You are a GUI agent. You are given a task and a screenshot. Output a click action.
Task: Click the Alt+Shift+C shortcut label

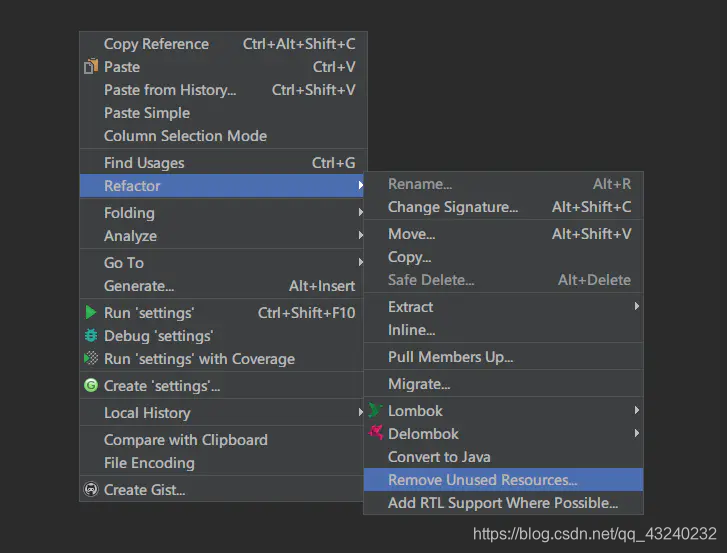591,207
